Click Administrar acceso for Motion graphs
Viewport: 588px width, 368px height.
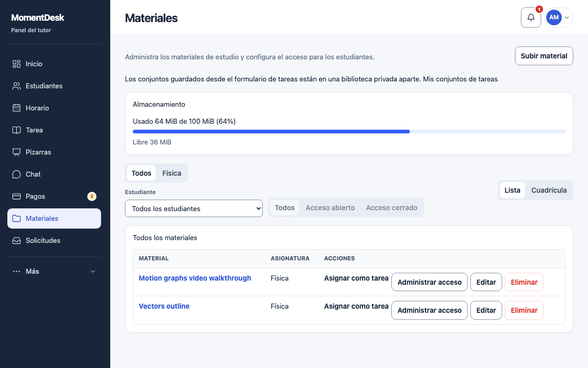[430, 282]
